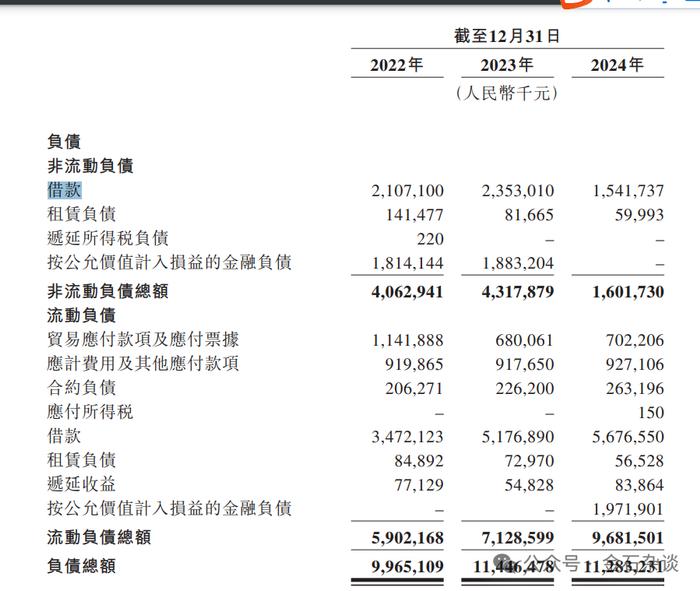Select value 680,061
Image resolution: width=700 pixels, height=591 pixels.
pos(524,341)
